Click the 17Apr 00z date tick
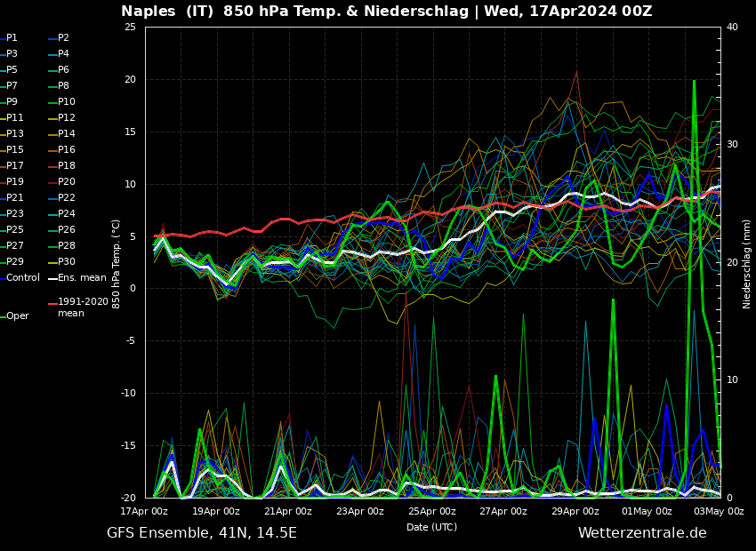Image resolution: width=756 pixels, height=551 pixels. click(x=146, y=512)
